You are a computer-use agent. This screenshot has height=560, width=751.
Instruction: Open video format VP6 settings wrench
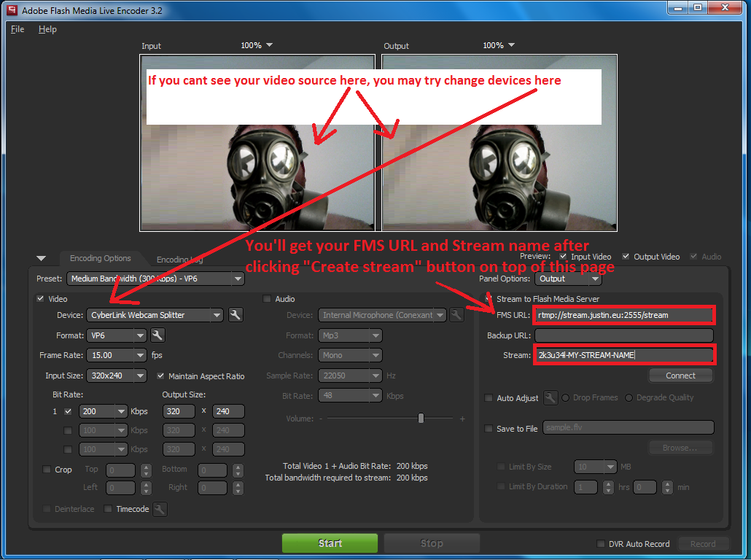[157, 335]
